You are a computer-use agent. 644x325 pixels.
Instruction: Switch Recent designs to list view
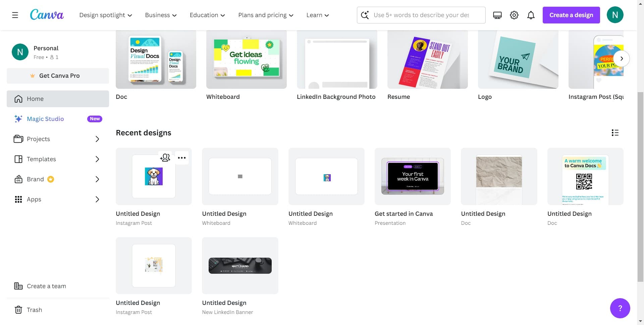[615, 133]
